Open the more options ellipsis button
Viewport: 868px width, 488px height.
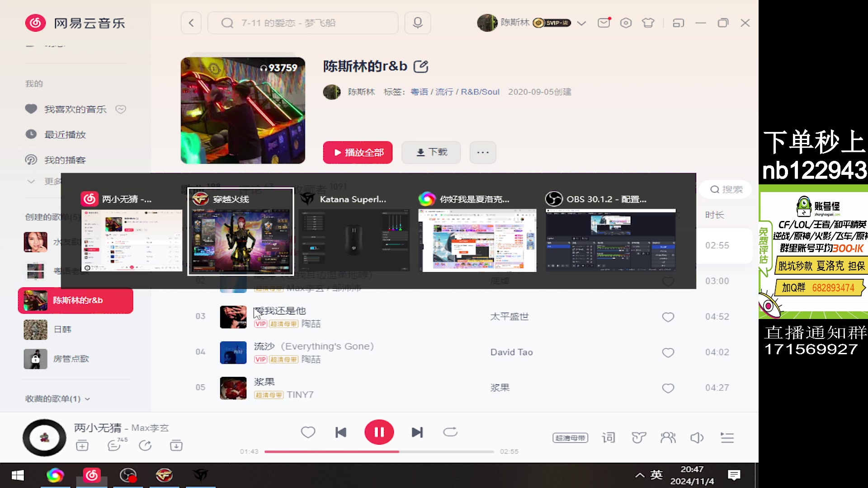pos(483,152)
